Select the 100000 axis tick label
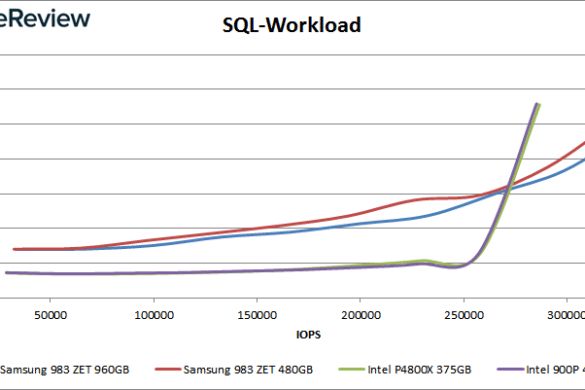This screenshot has width=585, height=390. 154,315
